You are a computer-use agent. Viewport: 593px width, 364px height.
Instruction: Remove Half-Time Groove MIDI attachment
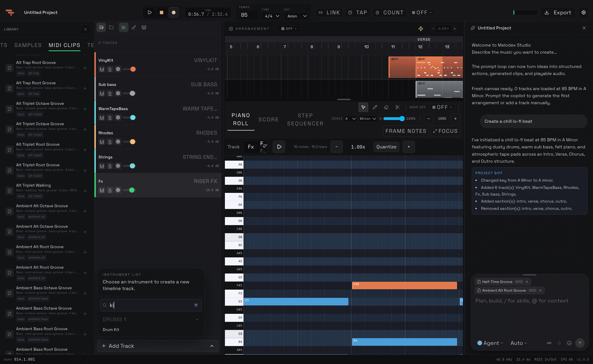[x=527, y=282]
